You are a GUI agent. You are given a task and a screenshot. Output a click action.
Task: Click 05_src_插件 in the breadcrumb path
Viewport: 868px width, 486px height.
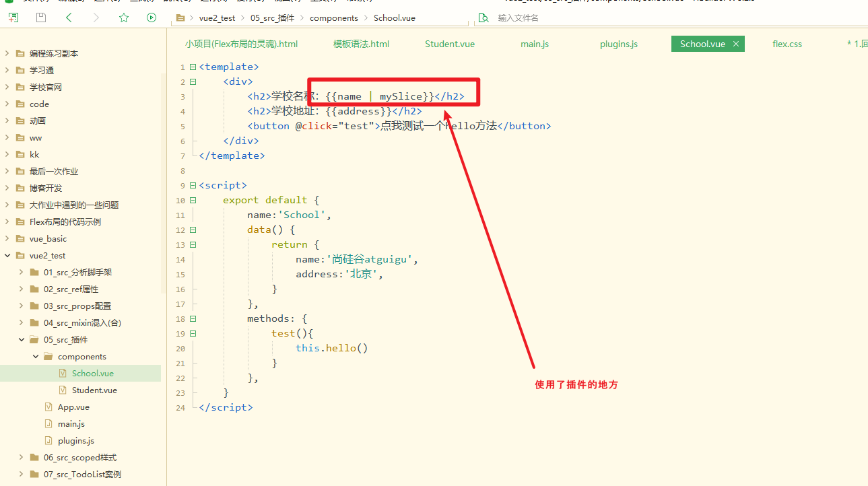pos(272,18)
